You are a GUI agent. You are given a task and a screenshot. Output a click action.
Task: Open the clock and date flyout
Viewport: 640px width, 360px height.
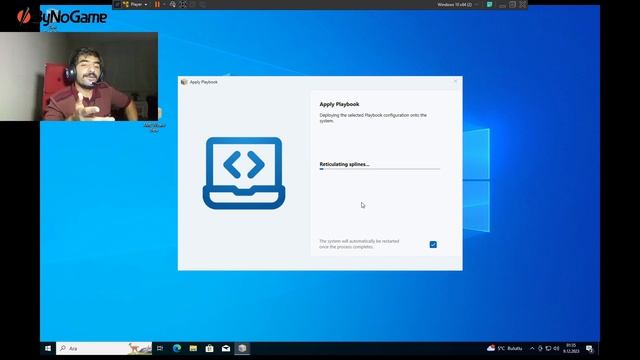point(571,348)
